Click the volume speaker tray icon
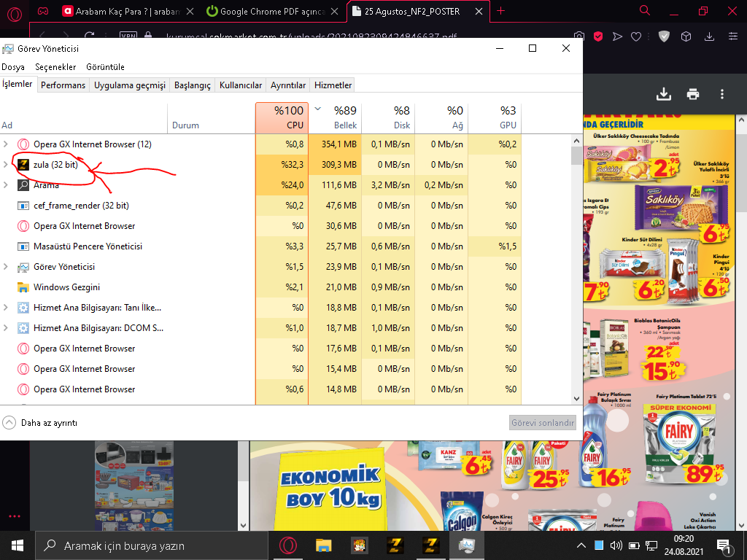Image resolution: width=747 pixels, height=560 pixels. click(616, 545)
